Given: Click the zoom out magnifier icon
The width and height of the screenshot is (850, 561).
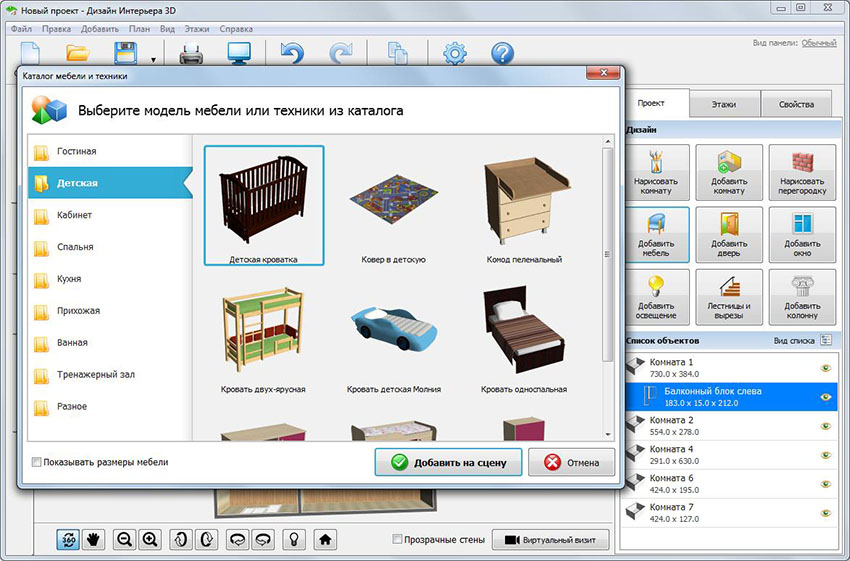Looking at the screenshot, I should click(x=125, y=539).
